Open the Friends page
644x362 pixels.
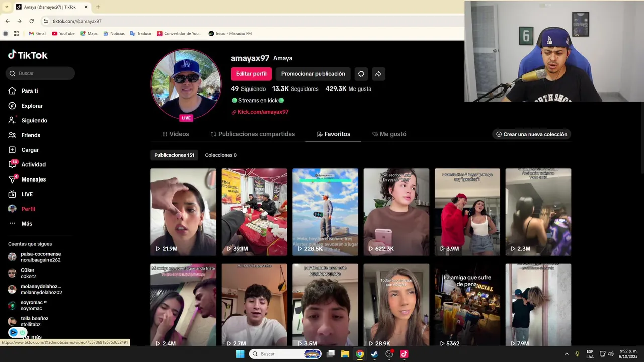pyautogui.click(x=24, y=135)
